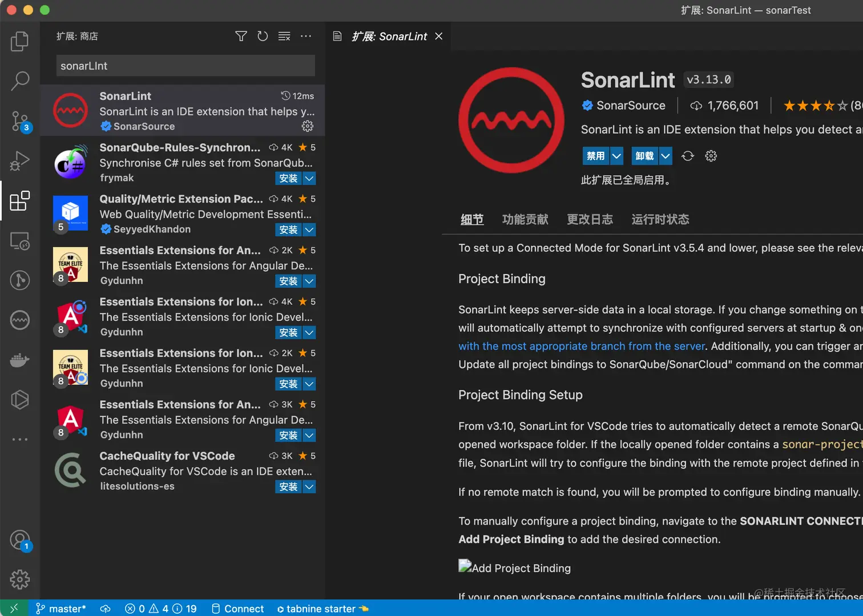Close the SonarLint extension tab
This screenshot has height=616, width=863.
click(x=438, y=37)
